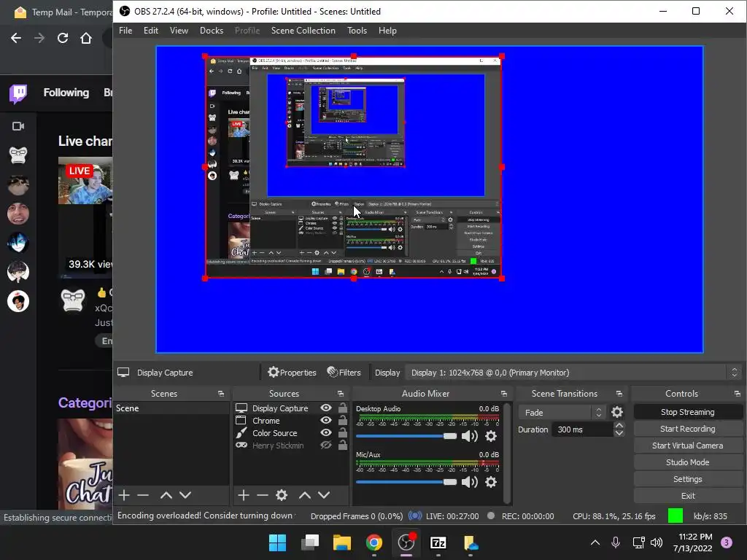Select the Scene item in Scenes list

[x=171, y=408]
